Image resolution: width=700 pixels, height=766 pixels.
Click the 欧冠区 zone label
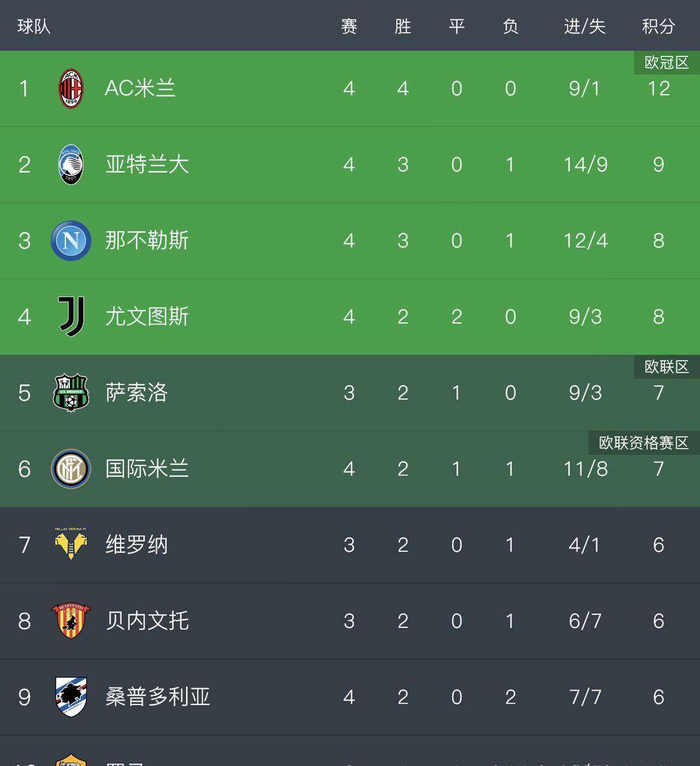tap(667, 62)
